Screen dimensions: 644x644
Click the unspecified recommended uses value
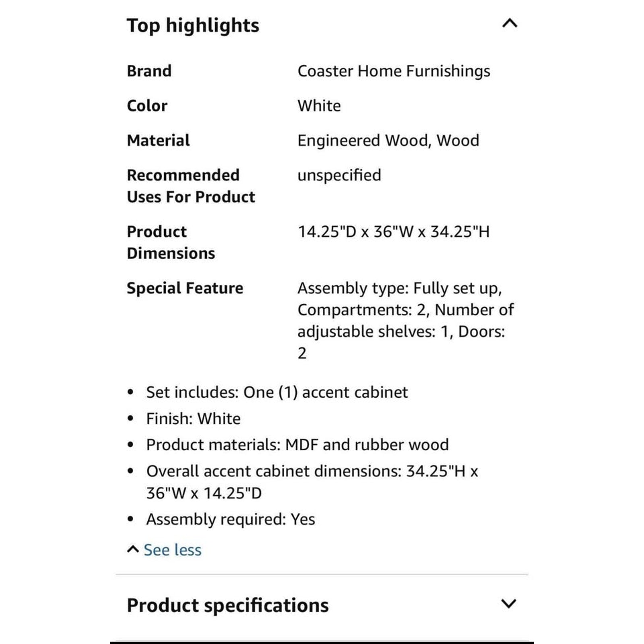[x=339, y=175]
